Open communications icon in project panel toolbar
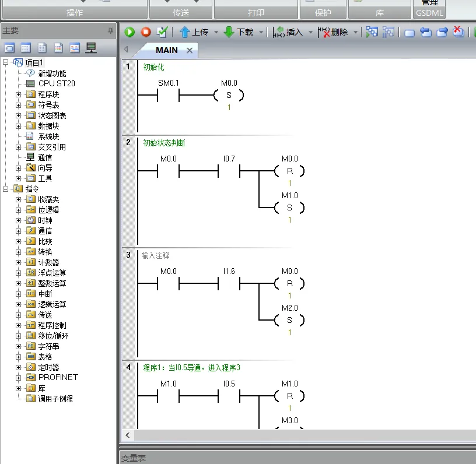The width and height of the screenshot is (476, 464). click(91, 48)
